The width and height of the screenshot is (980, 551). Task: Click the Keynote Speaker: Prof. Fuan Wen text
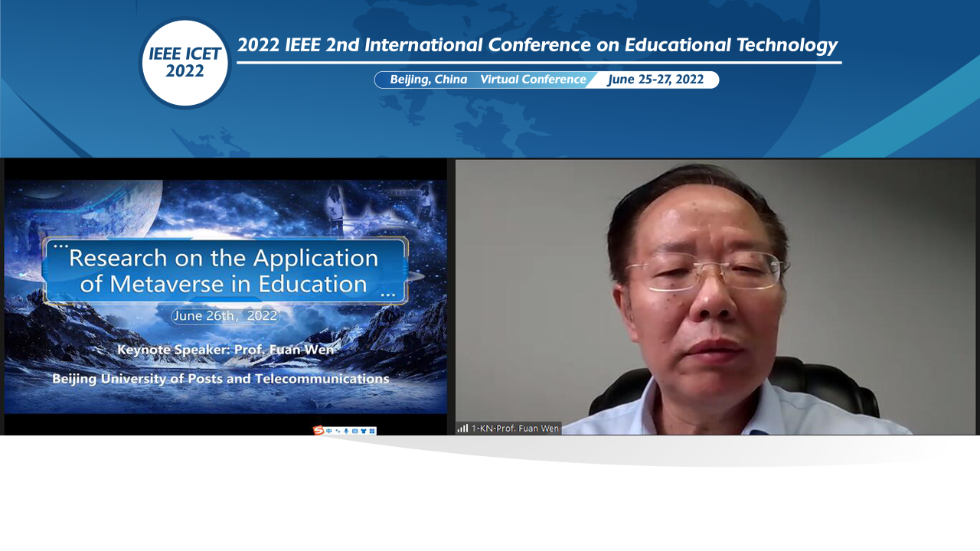click(225, 350)
